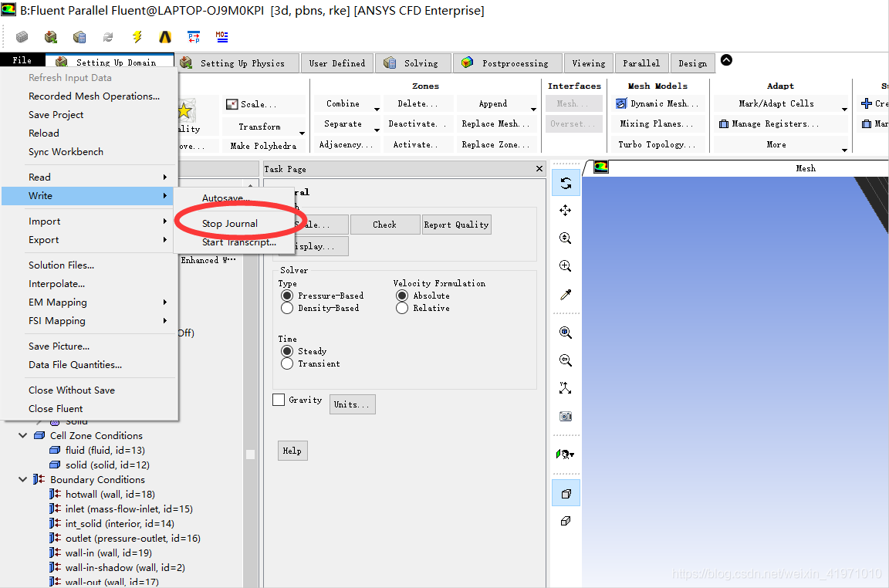The height and width of the screenshot is (588, 889).
Task: Select the Density-Based solver type
Action: [287, 308]
